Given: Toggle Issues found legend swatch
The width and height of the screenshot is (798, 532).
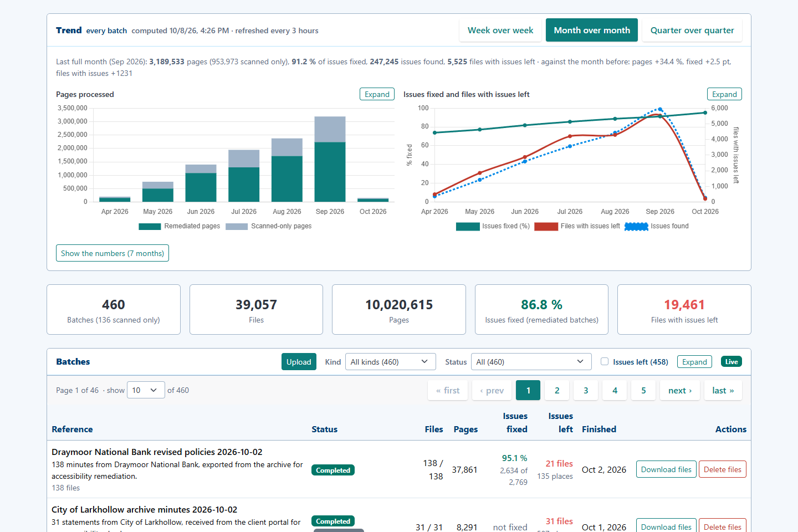Looking at the screenshot, I should (636, 226).
